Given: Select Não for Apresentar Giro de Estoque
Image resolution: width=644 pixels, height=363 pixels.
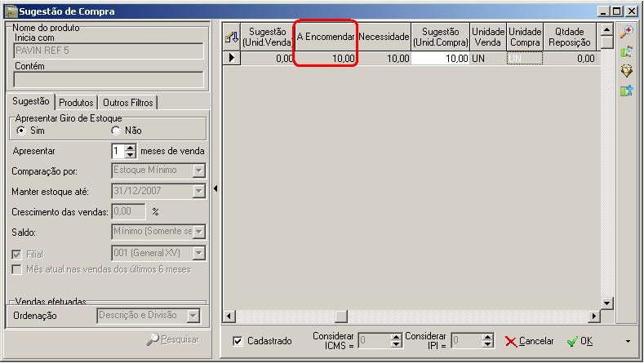Looking at the screenshot, I should (116, 131).
